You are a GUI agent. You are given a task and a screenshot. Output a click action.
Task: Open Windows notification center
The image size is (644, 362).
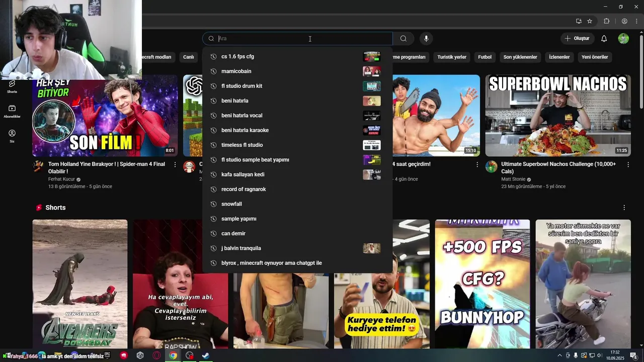point(633,355)
